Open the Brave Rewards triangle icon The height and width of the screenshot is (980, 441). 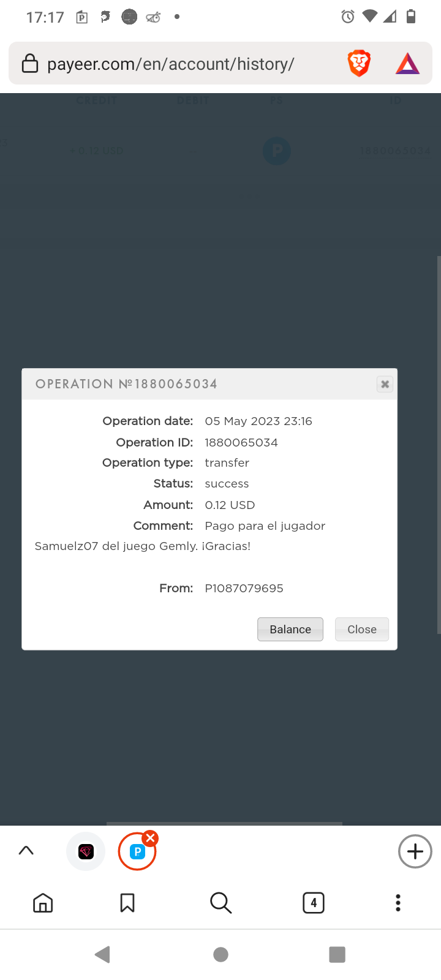click(407, 63)
